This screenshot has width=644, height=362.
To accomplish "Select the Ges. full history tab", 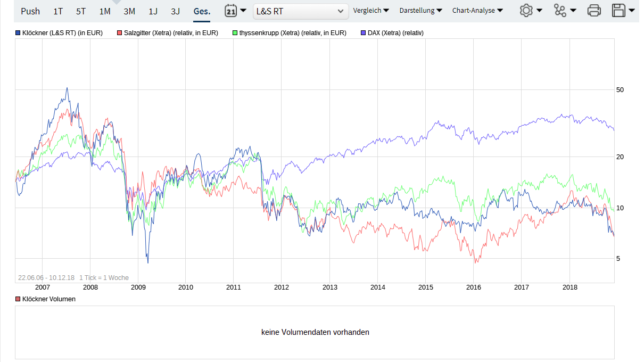I will point(202,11).
